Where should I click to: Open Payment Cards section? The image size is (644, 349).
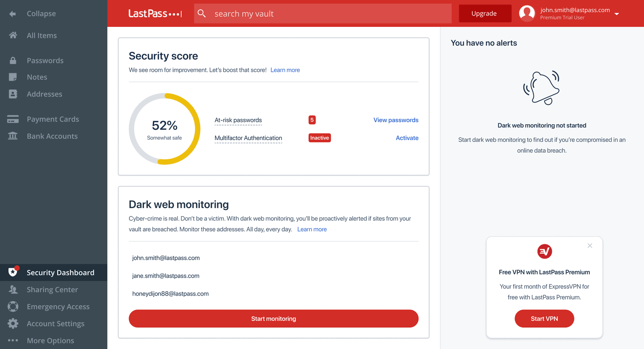[13, 119]
